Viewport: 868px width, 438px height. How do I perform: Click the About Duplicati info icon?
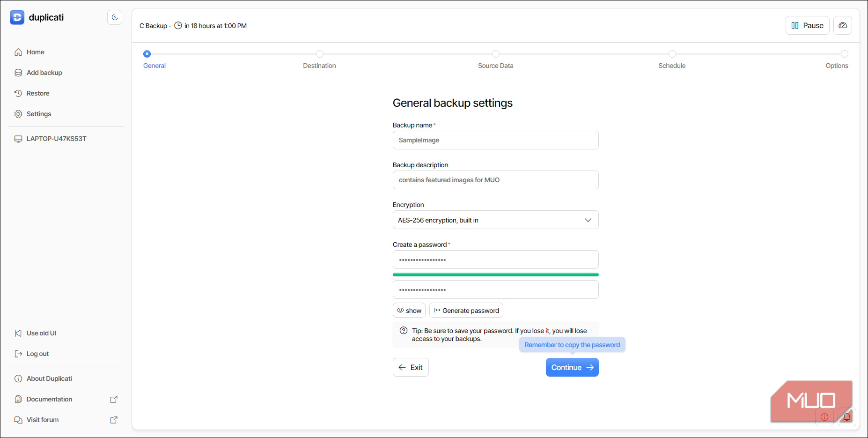18,379
